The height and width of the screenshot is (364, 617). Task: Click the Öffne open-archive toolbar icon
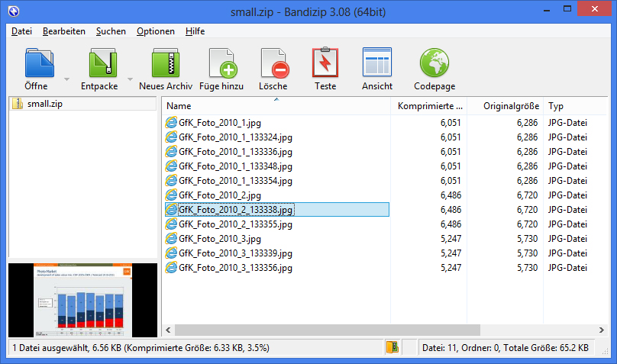[38, 63]
